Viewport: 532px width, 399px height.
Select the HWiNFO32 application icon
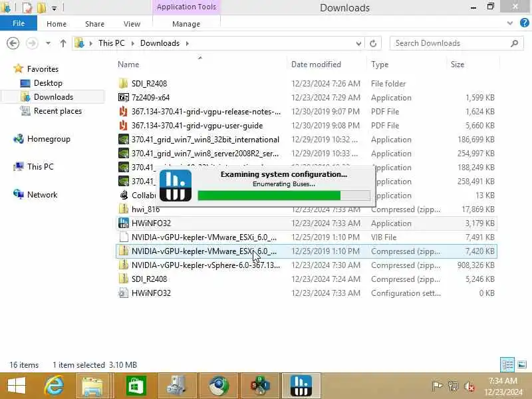click(124, 223)
